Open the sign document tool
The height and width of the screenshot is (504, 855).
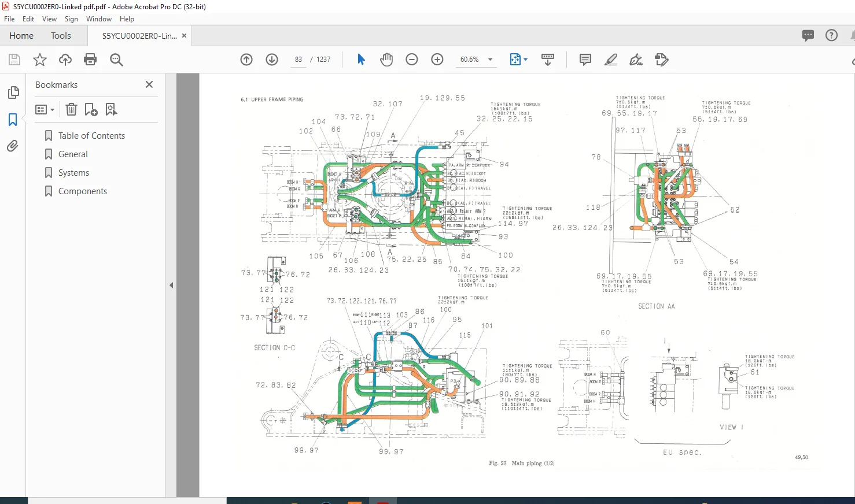pos(636,60)
